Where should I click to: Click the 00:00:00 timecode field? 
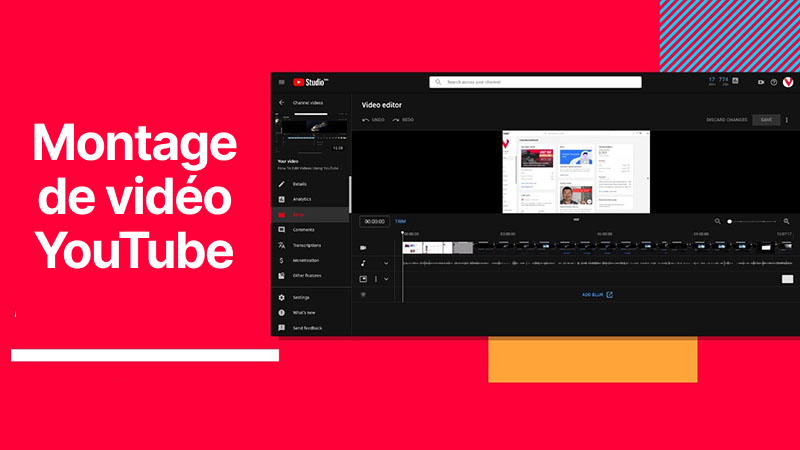(375, 221)
